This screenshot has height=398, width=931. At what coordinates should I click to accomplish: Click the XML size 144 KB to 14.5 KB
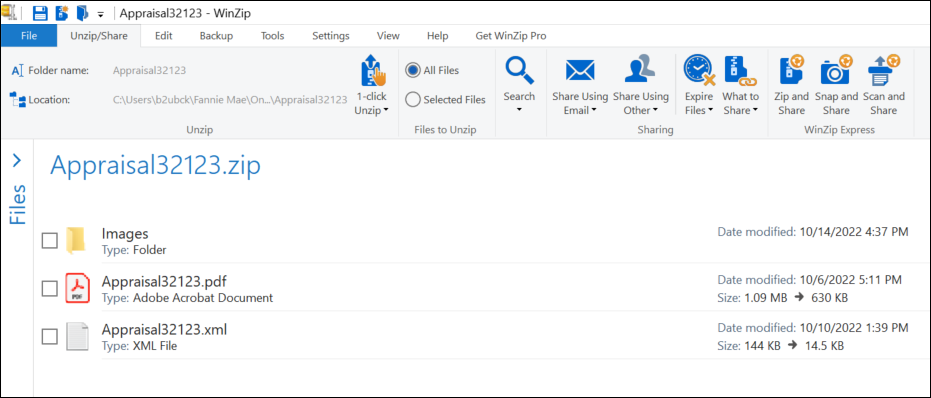780,346
